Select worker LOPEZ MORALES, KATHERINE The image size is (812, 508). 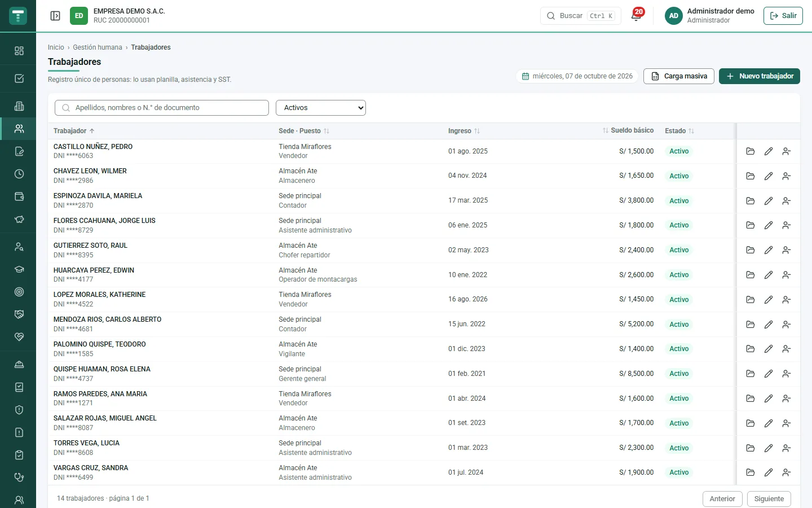99,295
